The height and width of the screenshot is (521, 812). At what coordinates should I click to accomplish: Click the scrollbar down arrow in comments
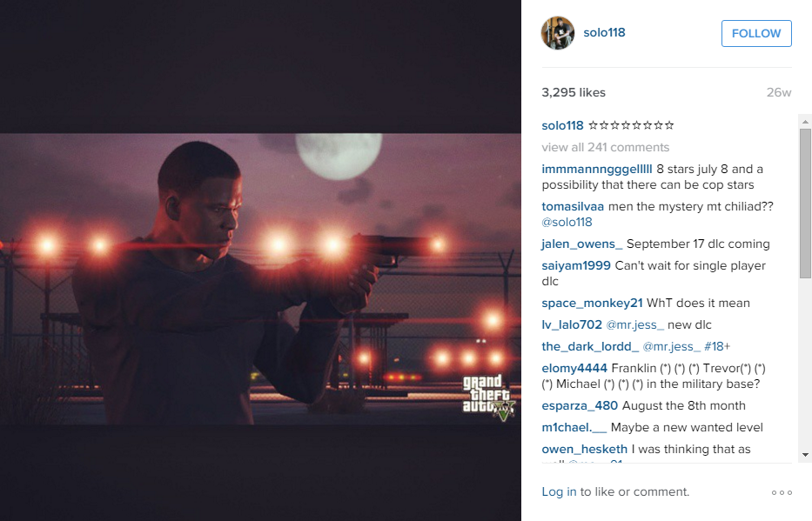[805, 455]
